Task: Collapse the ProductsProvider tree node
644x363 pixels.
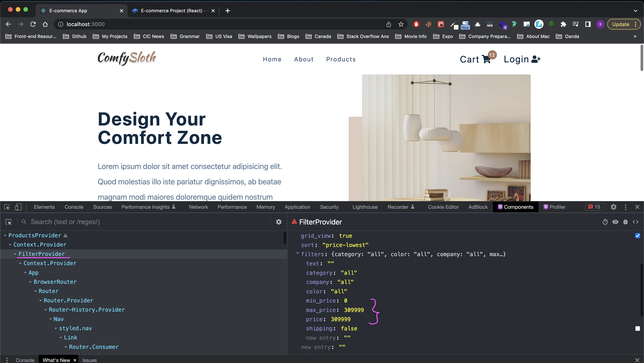Action: (x=5, y=236)
